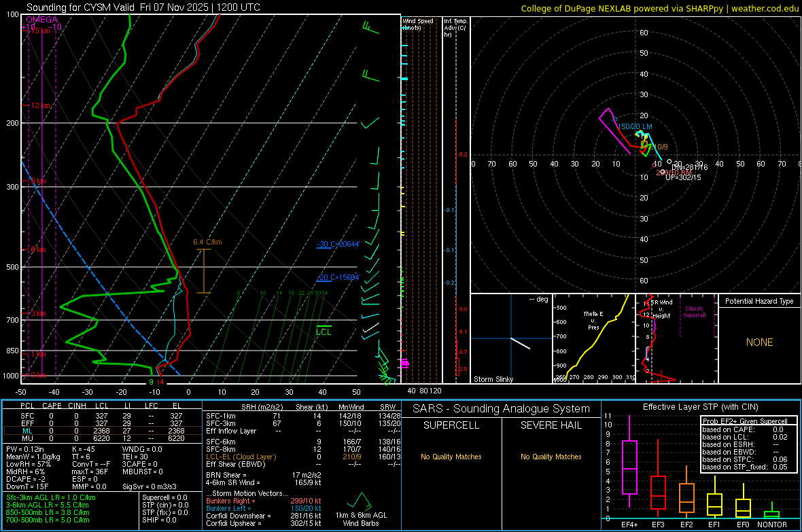Click the 'UP=302/15' hodograph label
The height and width of the screenshot is (532, 802).
(x=683, y=177)
